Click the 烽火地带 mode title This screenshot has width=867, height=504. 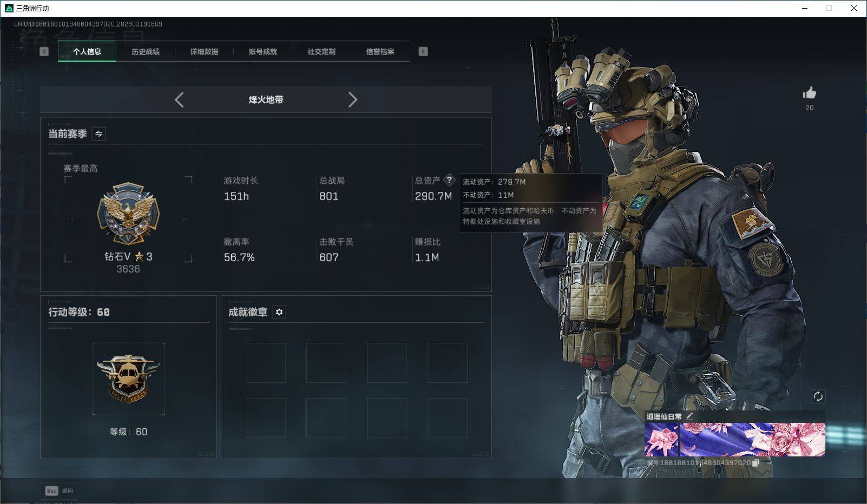tap(266, 100)
